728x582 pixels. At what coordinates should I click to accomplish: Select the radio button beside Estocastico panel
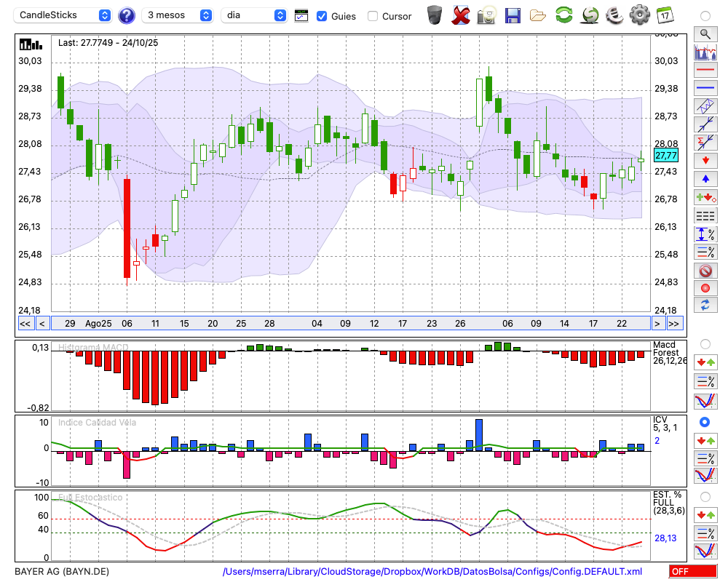point(705,496)
